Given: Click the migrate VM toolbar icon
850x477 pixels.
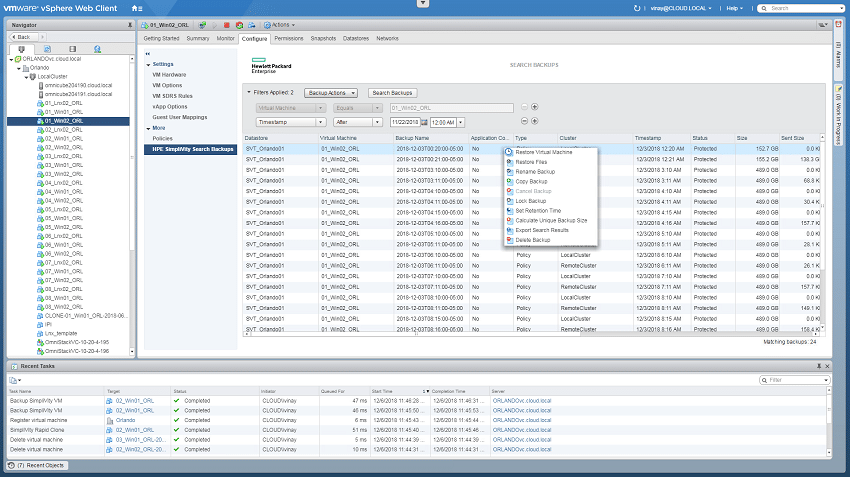Looking at the screenshot, I should [x=252, y=25].
